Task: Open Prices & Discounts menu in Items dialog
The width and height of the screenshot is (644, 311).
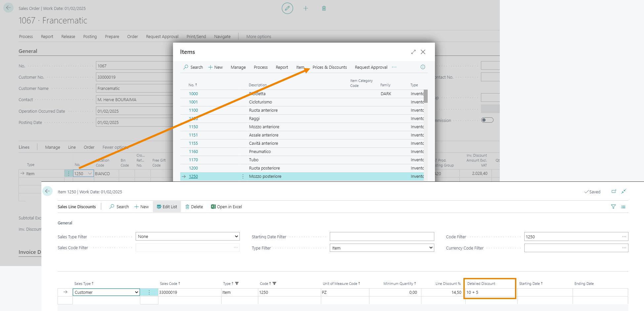Action: point(329,67)
